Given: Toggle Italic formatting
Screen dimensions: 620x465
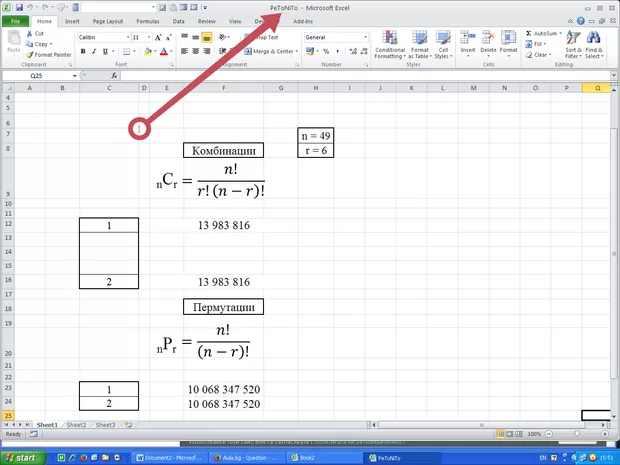Looking at the screenshot, I should click(x=94, y=51).
